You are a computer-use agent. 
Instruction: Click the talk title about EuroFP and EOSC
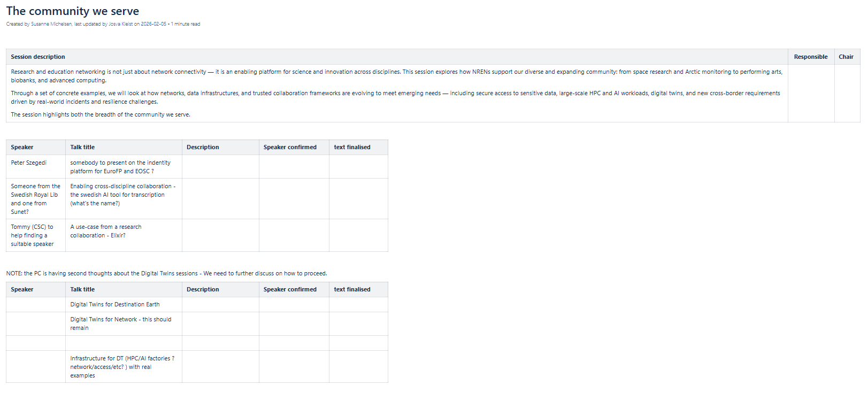pos(120,167)
